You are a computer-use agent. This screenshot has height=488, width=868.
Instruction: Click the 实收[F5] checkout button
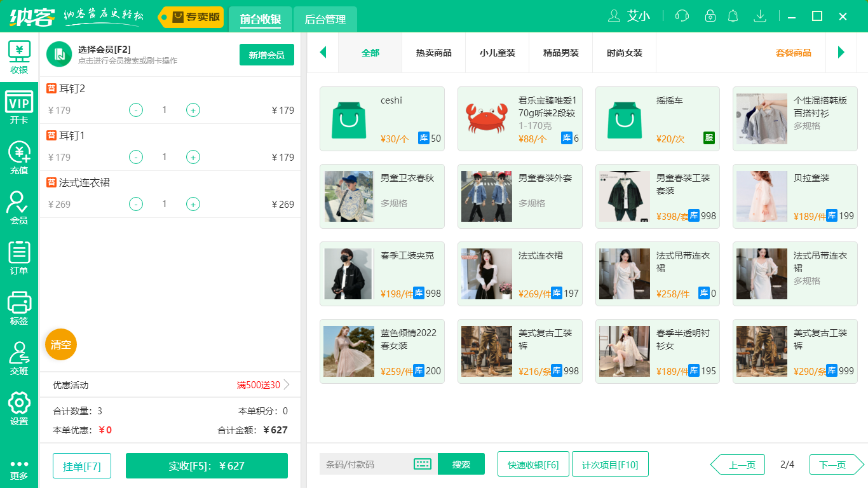[207, 466]
